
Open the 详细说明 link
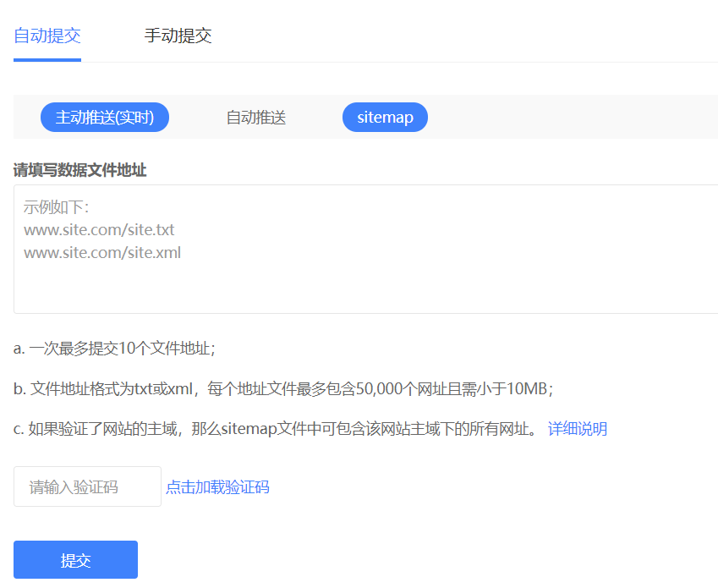(x=578, y=429)
